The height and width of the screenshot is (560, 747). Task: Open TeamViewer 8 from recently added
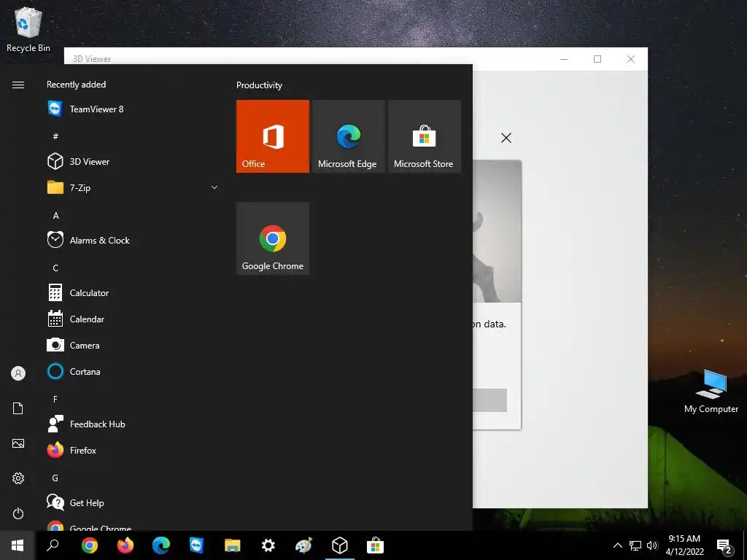pyautogui.click(x=131, y=109)
